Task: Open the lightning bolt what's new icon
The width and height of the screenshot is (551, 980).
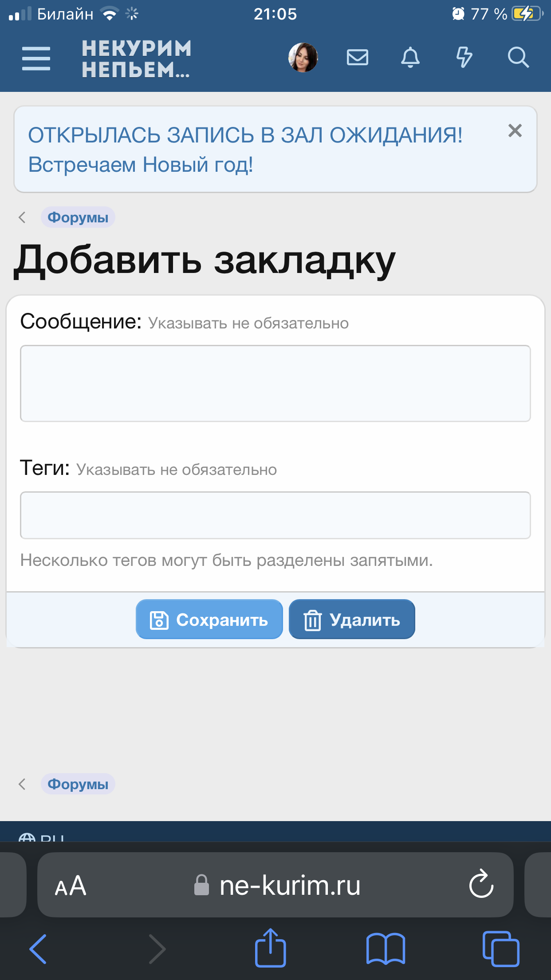Action: pos(464,58)
